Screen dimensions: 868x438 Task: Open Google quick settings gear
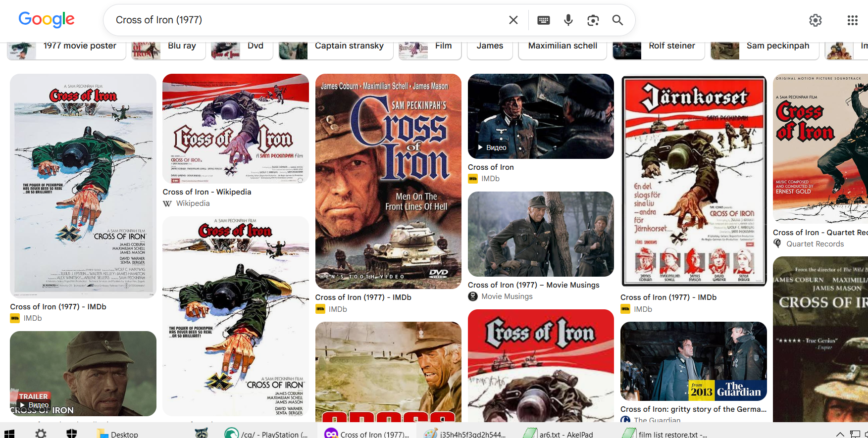(816, 20)
